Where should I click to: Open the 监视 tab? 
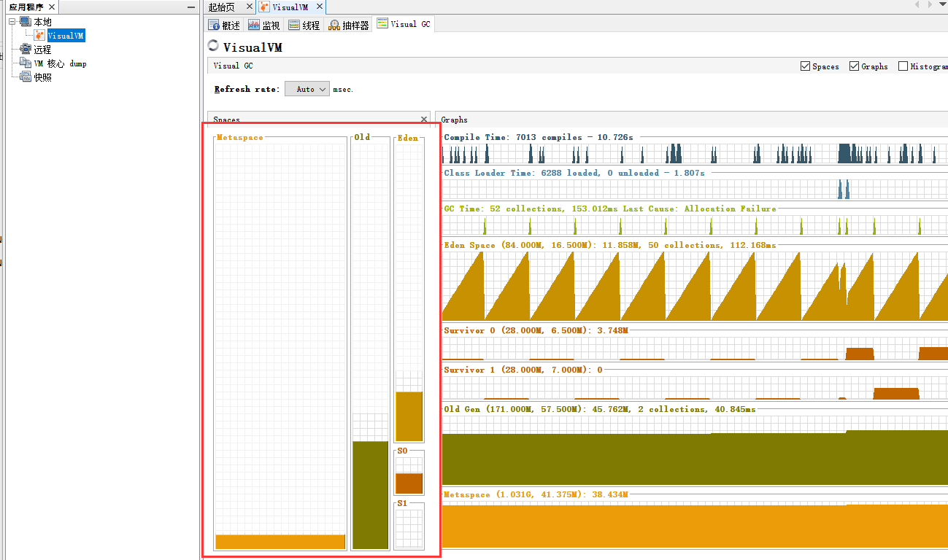pos(263,25)
